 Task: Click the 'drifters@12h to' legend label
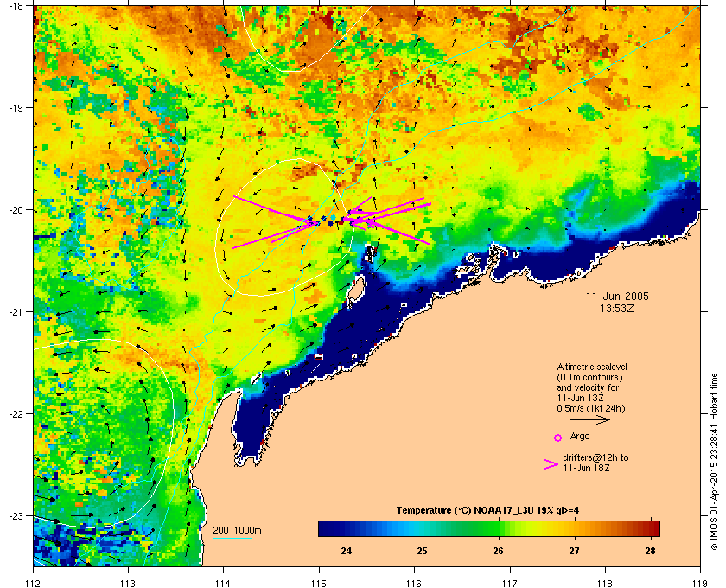click(595, 457)
